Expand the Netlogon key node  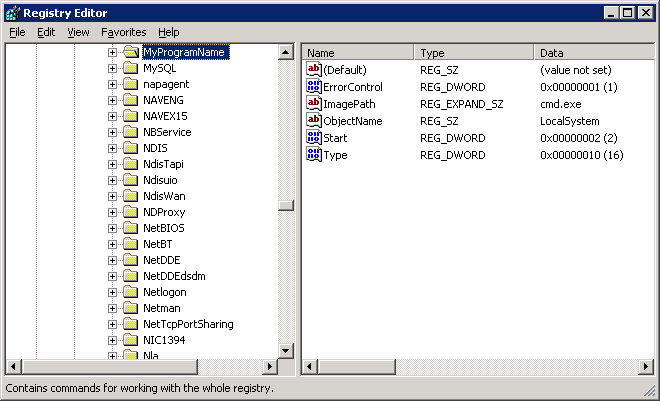coord(112,292)
